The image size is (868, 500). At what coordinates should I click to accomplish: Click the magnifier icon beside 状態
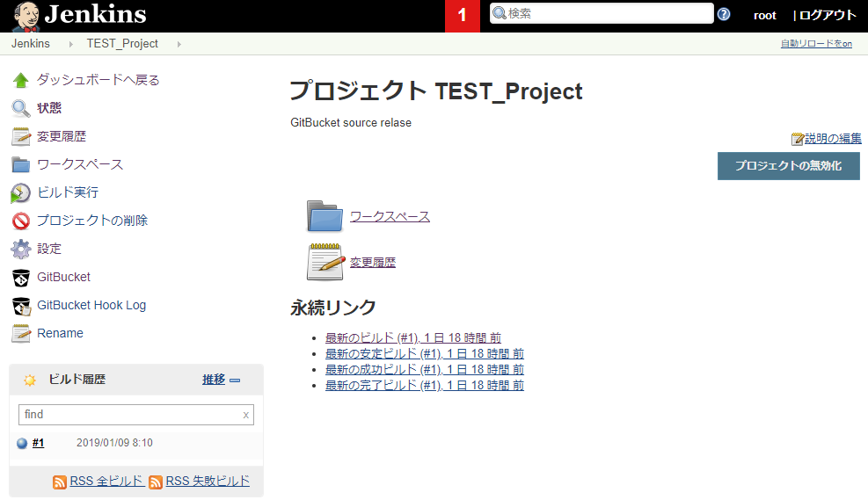[x=21, y=108]
